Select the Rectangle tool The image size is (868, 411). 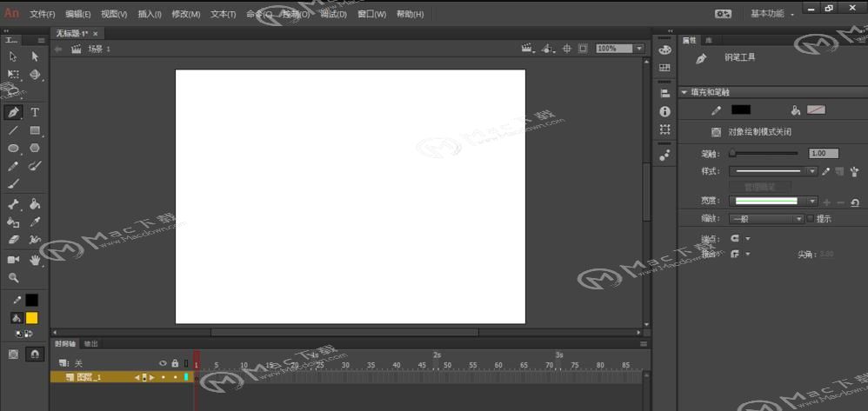[35, 130]
